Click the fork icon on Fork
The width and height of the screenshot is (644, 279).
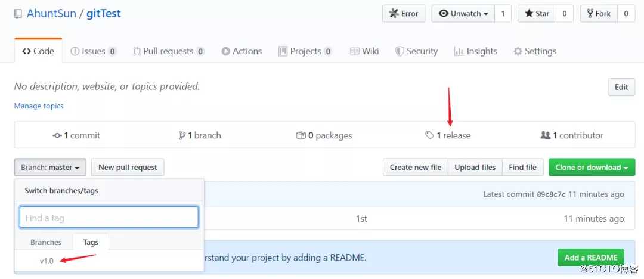(590, 14)
